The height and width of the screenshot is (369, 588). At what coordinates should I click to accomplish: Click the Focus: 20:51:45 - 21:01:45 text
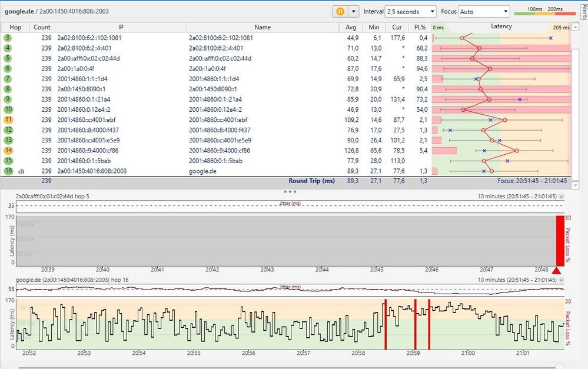pyautogui.click(x=532, y=181)
